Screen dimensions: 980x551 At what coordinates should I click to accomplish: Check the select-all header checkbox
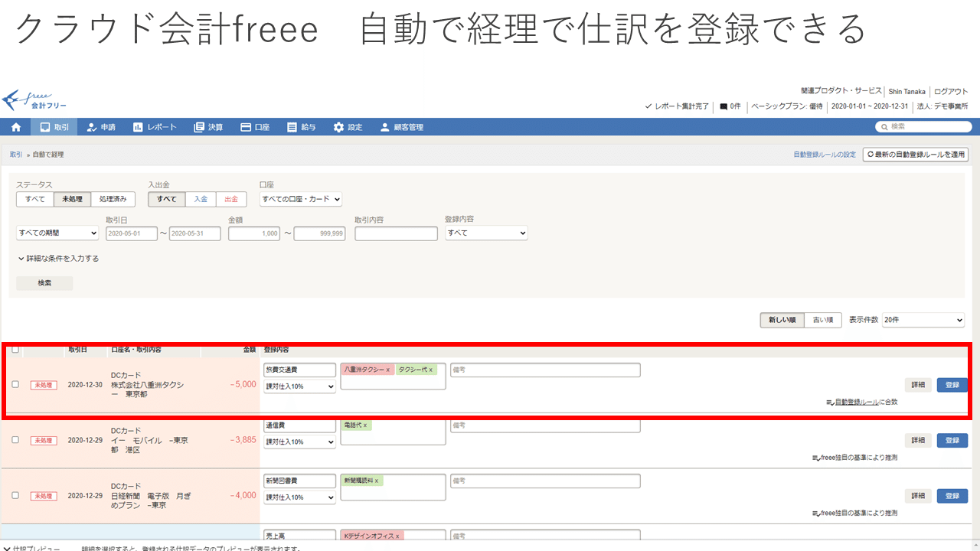15,350
